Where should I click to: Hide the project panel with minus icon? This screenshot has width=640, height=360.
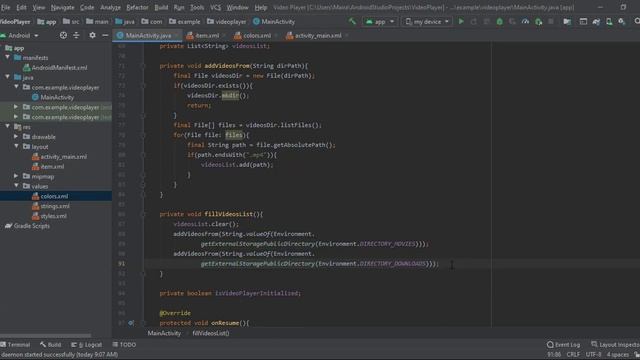click(x=105, y=36)
